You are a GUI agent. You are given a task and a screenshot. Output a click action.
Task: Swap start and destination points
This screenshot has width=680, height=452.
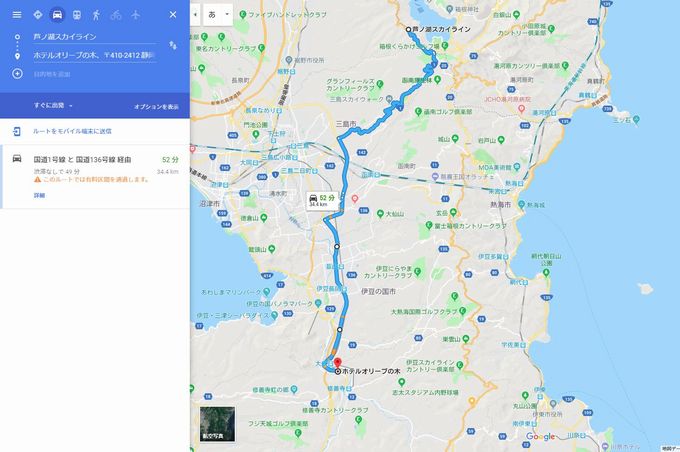(173, 45)
